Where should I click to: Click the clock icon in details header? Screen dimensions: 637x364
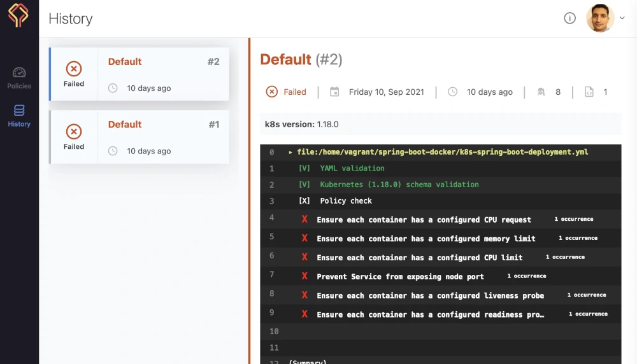coord(452,92)
